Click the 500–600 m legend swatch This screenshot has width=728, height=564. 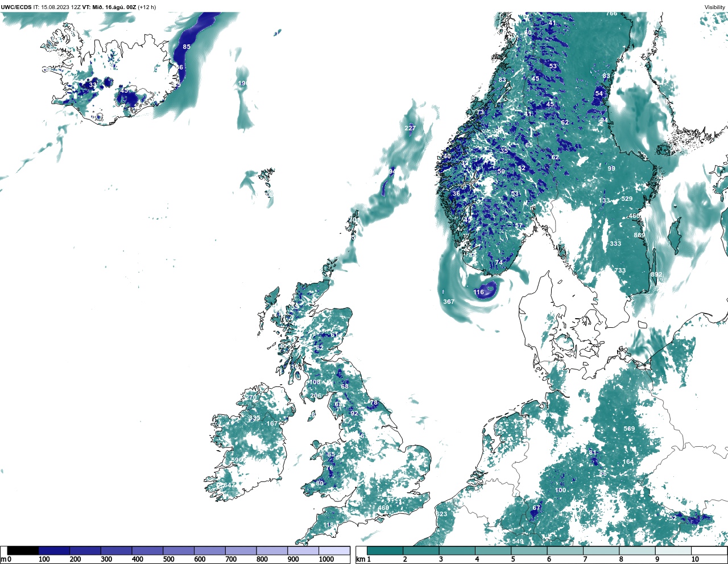point(179,550)
